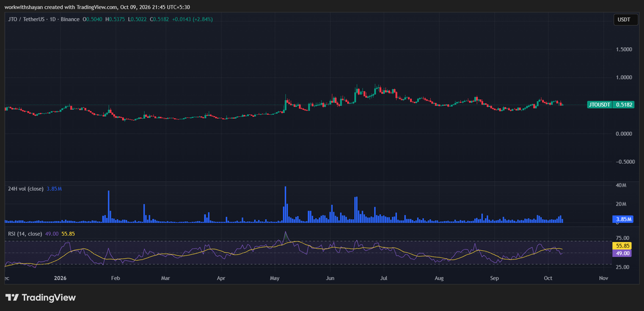Click the Apr time axis label
The width and height of the screenshot is (644, 311).
tap(221, 278)
